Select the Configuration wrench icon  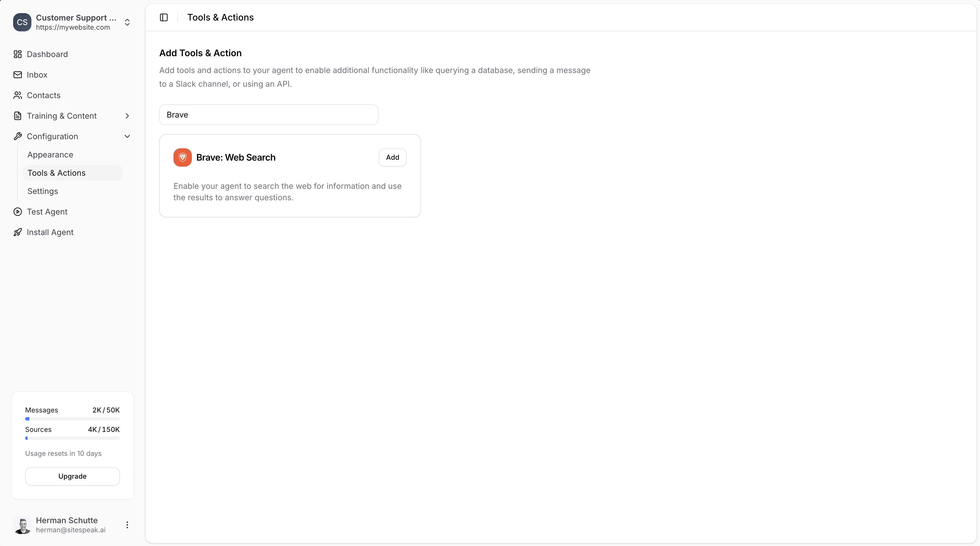tap(17, 136)
